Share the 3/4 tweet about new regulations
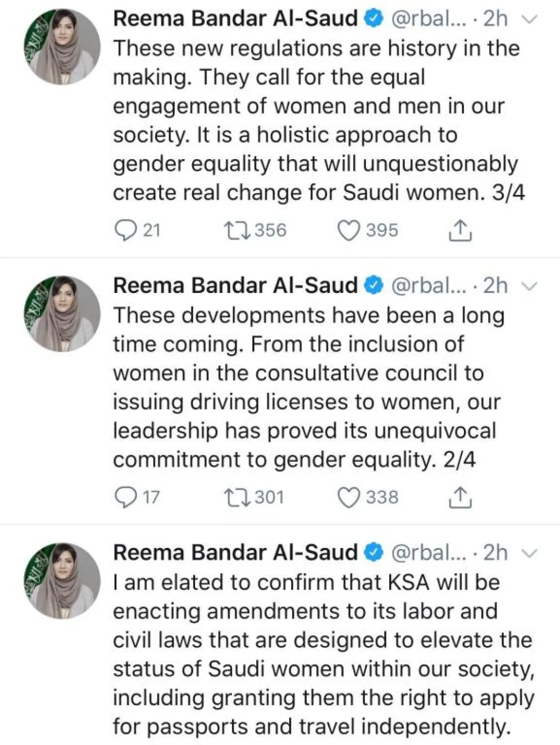560x745 pixels. pos(460,230)
